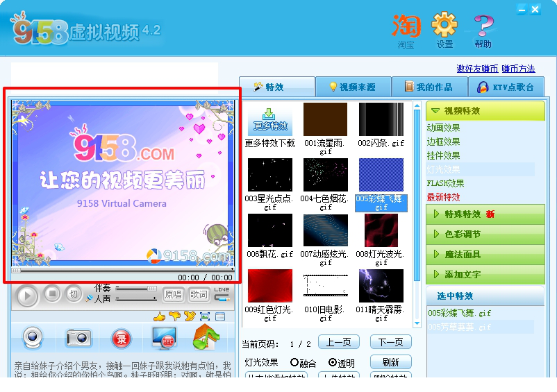The image size is (557, 392).
Task: Switch to the 我的作品 tab
Action: [x=430, y=87]
